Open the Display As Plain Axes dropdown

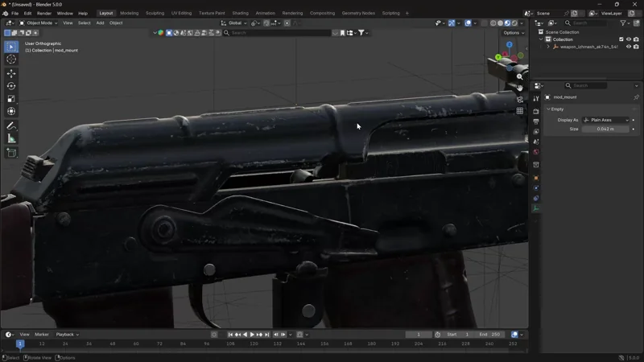pos(605,120)
